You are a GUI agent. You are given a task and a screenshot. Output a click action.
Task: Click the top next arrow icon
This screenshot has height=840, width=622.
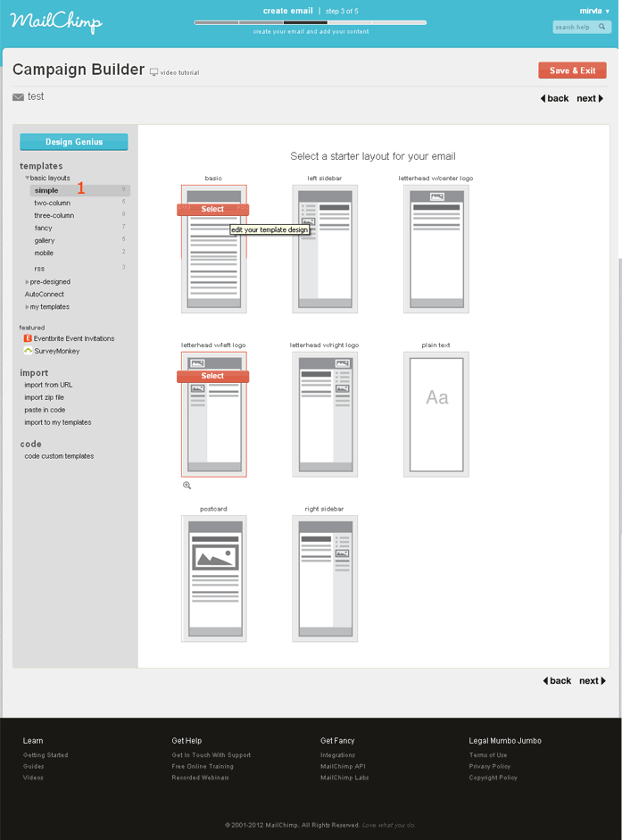click(601, 98)
